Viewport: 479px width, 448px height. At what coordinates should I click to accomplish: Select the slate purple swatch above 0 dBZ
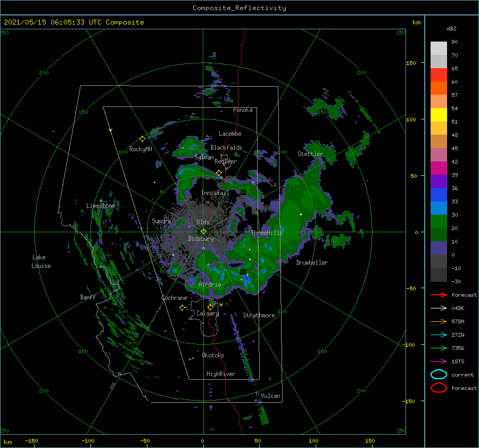click(439, 248)
